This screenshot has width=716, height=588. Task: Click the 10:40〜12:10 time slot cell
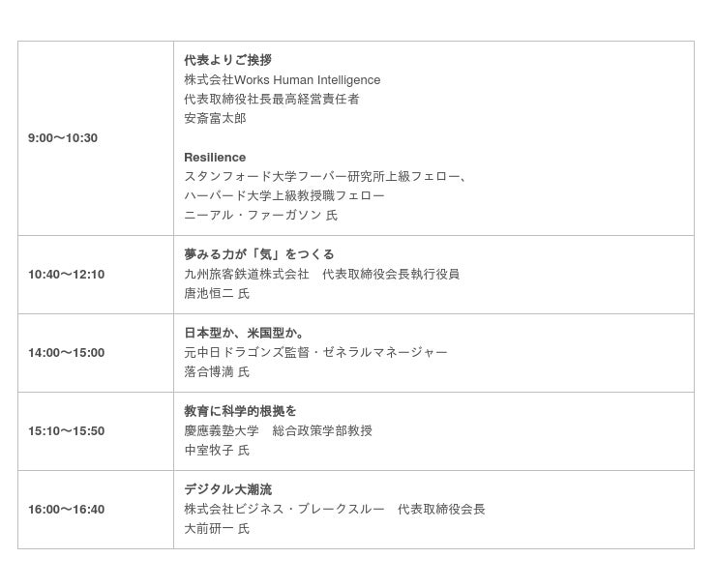66,275
